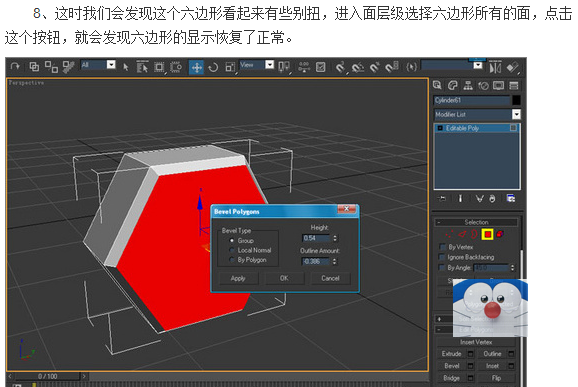
Task: Click the Redo arrow icon in toolbar
Action: pos(15,66)
